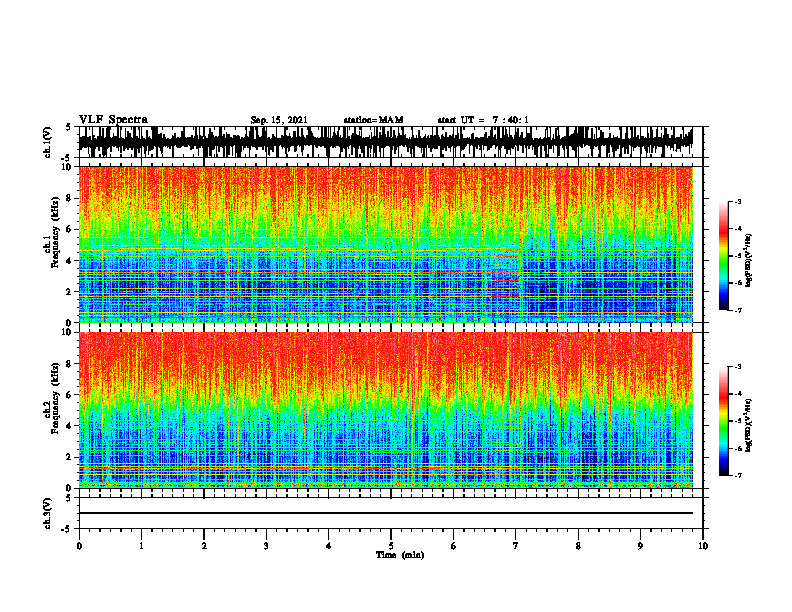The image size is (792, 612).
Task: Click time axis tick label "10"
Action: [703, 546]
